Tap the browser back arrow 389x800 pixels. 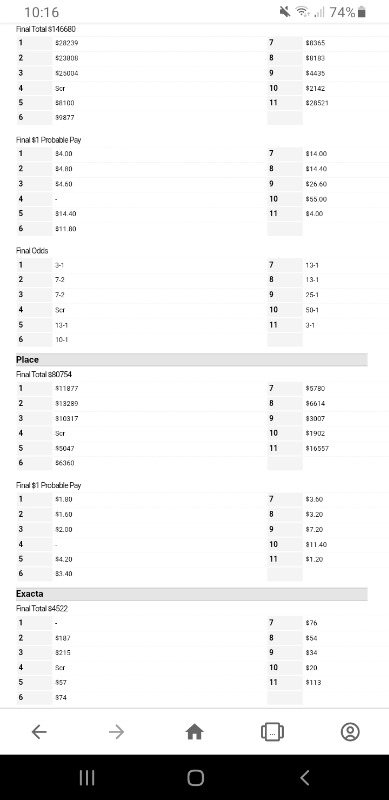coord(39,732)
